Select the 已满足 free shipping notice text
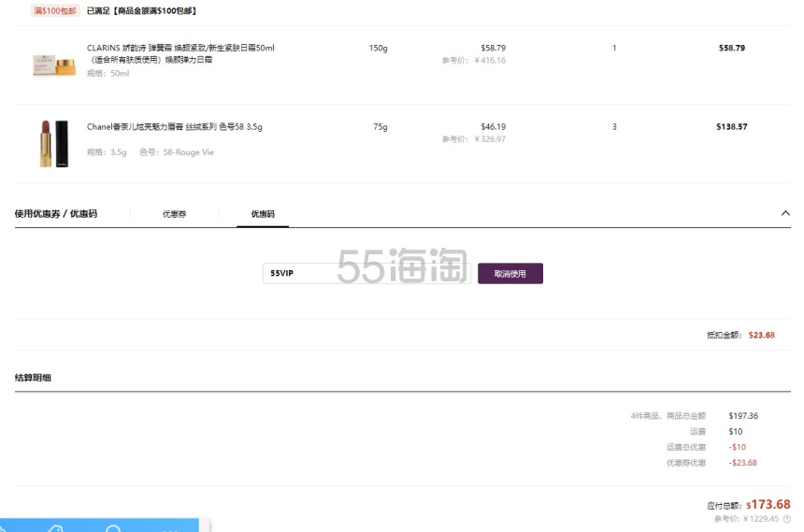The height and width of the screenshot is (532, 804). coord(141,11)
